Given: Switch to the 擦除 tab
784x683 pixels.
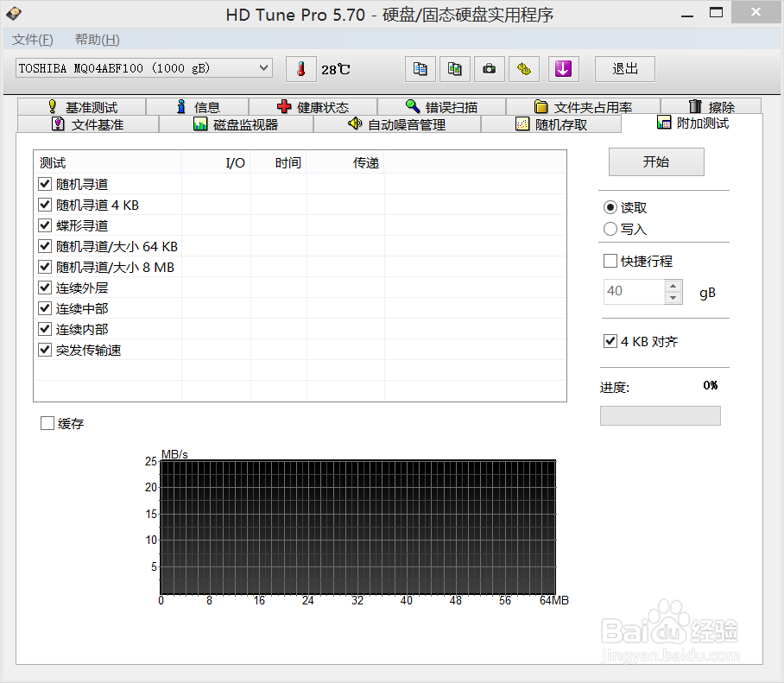Looking at the screenshot, I should pyautogui.click(x=711, y=107).
